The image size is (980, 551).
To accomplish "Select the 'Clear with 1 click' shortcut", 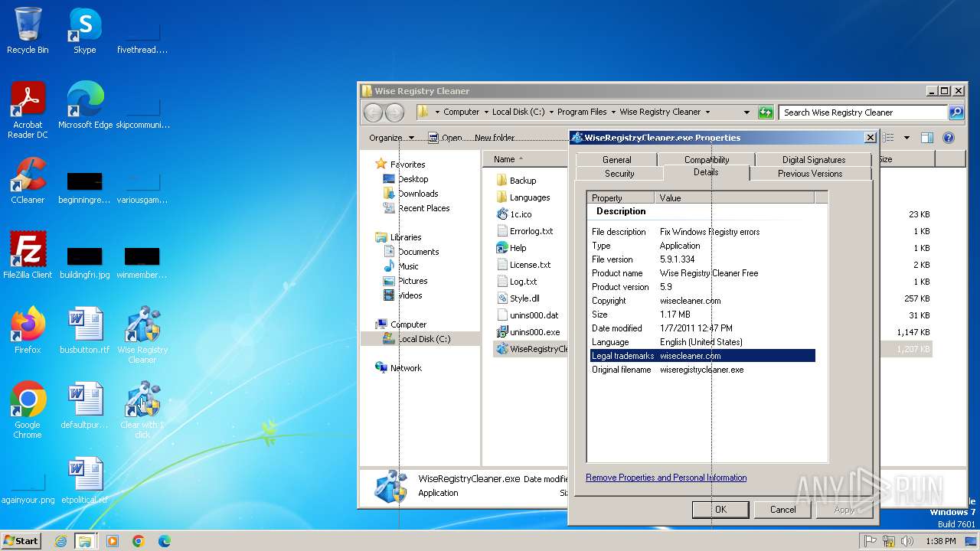I will click(x=142, y=410).
